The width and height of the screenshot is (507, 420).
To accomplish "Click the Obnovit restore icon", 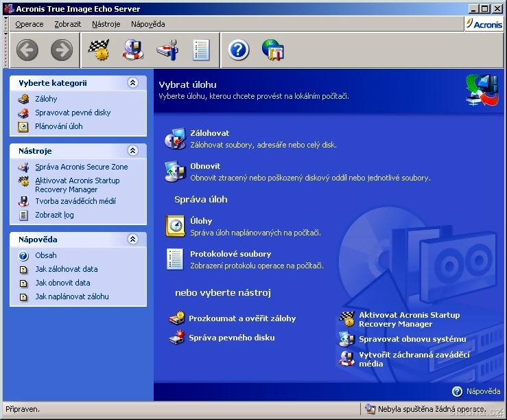I will pos(175,171).
